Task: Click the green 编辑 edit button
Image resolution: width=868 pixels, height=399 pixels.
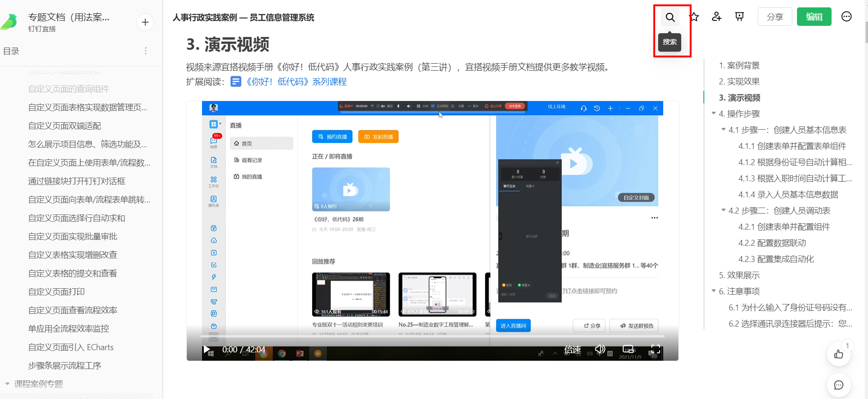Action: click(814, 17)
